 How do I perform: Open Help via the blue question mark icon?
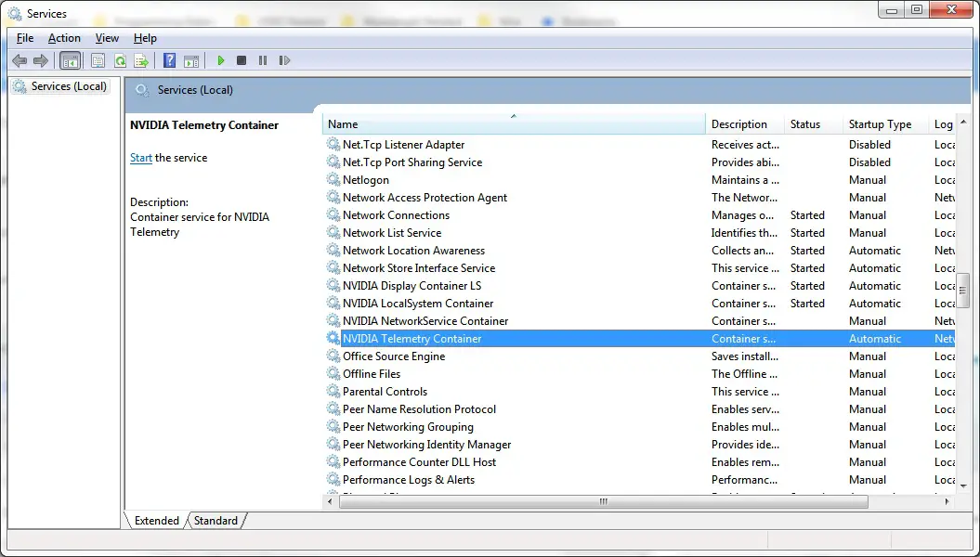point(169,60)
